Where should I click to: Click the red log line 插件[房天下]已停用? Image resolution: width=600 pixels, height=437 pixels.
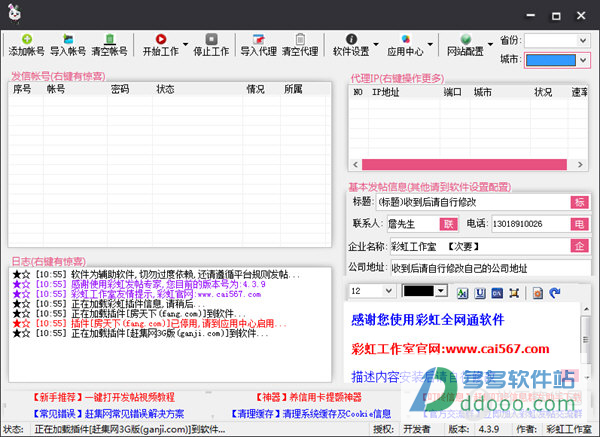click(x=149, y=323)
